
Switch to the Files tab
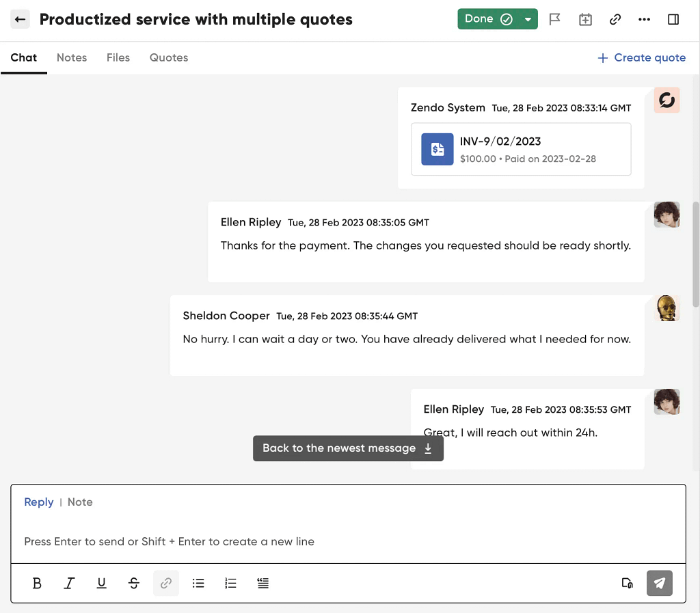[118, 57]
